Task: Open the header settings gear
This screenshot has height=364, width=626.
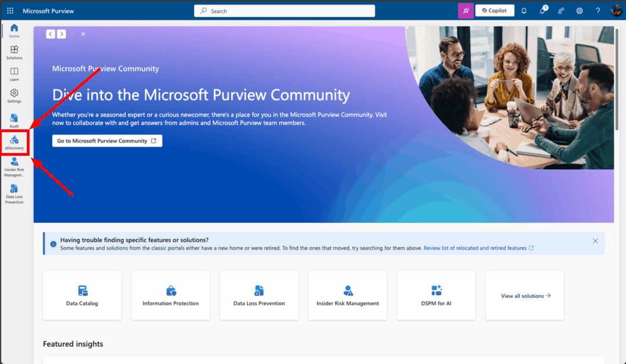Action: 579,11
